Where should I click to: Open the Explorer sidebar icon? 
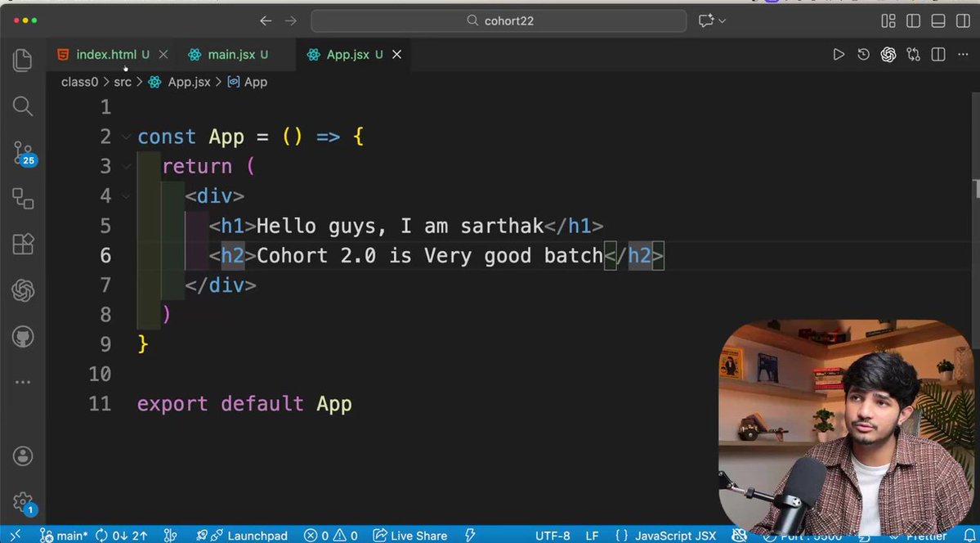22,60
